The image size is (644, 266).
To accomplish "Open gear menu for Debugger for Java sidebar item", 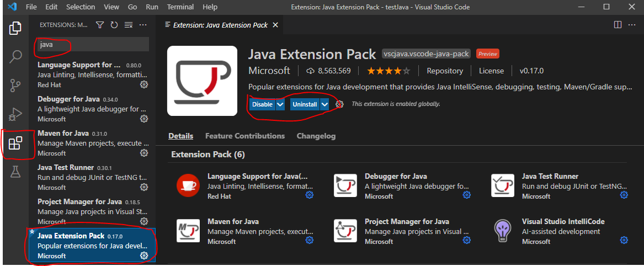I will (x=143, y=119).
